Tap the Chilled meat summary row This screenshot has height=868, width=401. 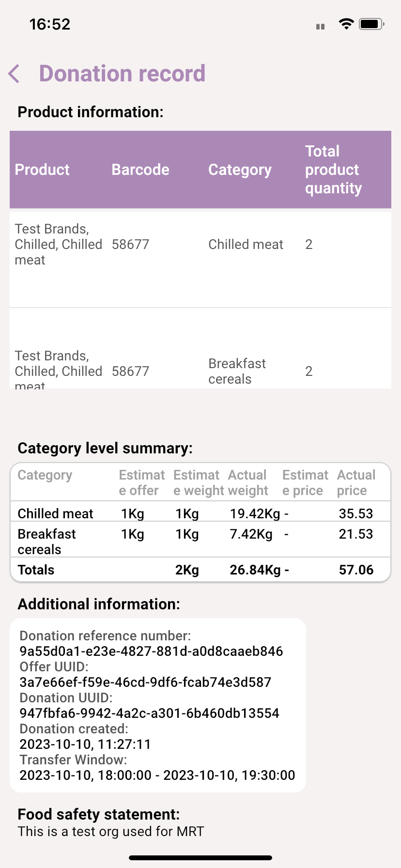coord(55,513)
